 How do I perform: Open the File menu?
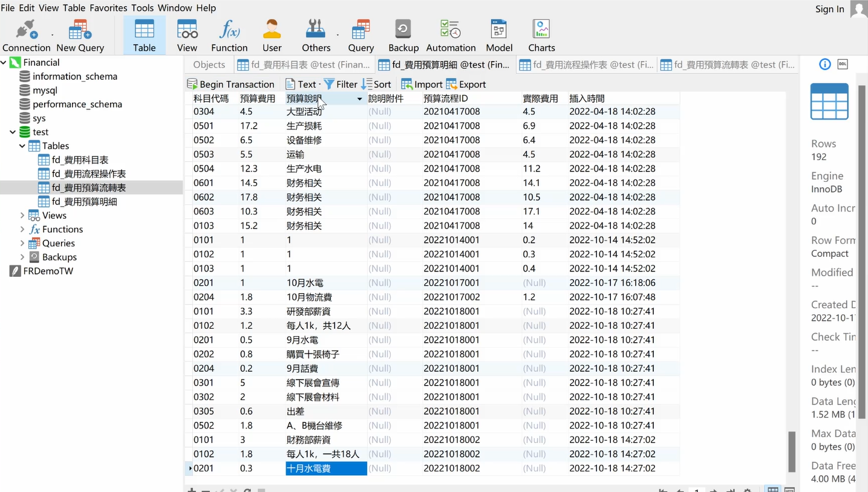pos(8,8)
